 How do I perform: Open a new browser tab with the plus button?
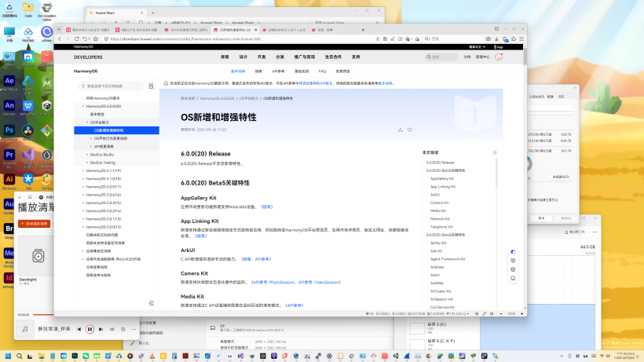[x=363, y=30]
